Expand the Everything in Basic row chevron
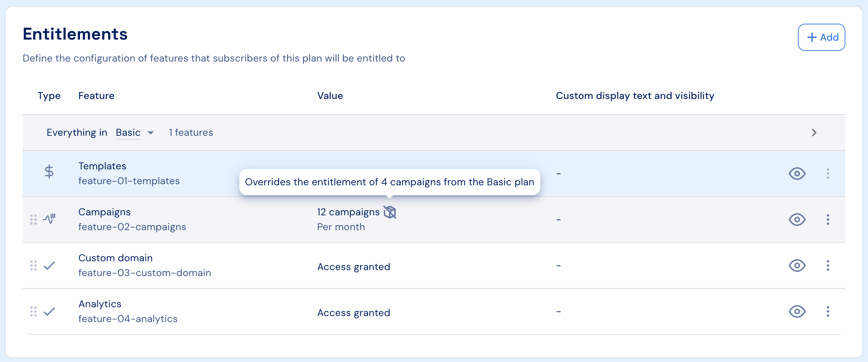The height and width of the screenshot is (362, 868). (x=814, y=133)
